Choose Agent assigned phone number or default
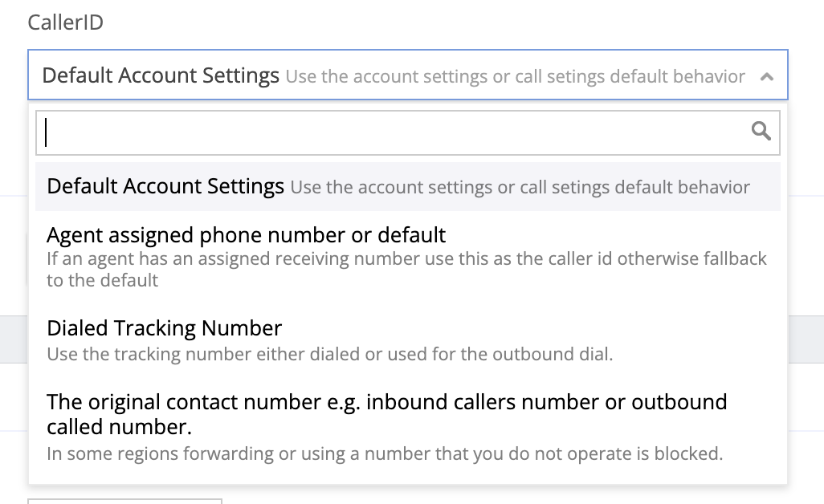824x504 pixels. pyautogui.click(x=247, y=235)
